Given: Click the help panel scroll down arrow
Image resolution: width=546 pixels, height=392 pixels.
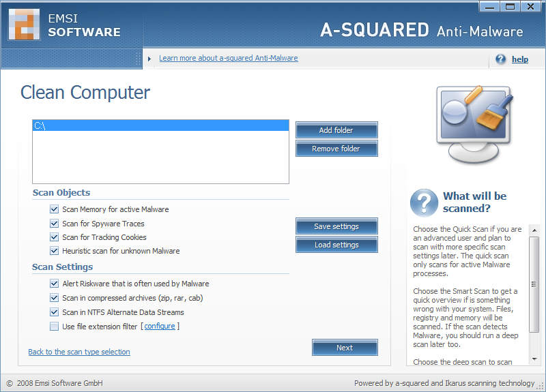Looking at the screenshot, I should [534, 359].
